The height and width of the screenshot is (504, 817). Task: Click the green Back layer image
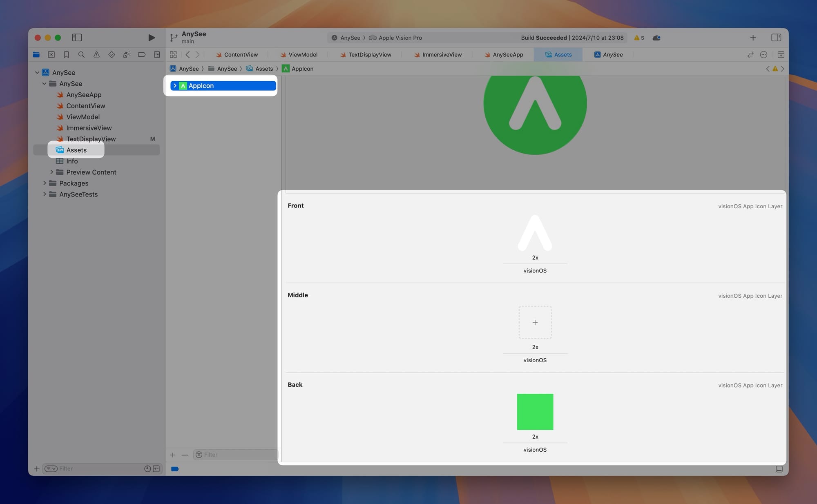[x=535, y=412]
